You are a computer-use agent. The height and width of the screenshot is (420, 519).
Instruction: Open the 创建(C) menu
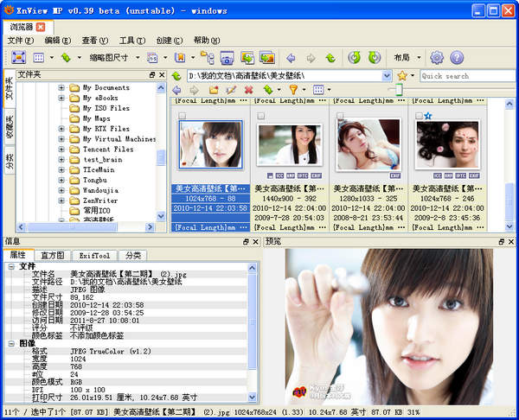[x=170, y=41]
